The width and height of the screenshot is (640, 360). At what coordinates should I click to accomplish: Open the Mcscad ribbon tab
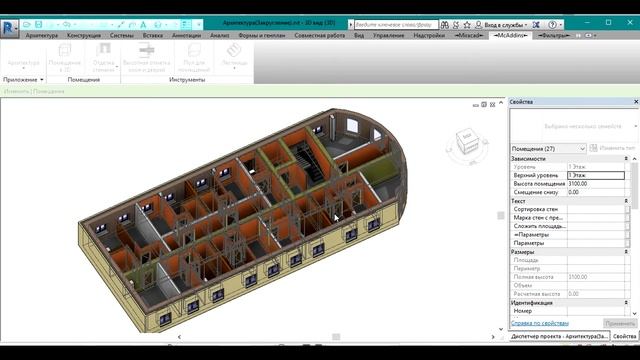pos(469,36)
